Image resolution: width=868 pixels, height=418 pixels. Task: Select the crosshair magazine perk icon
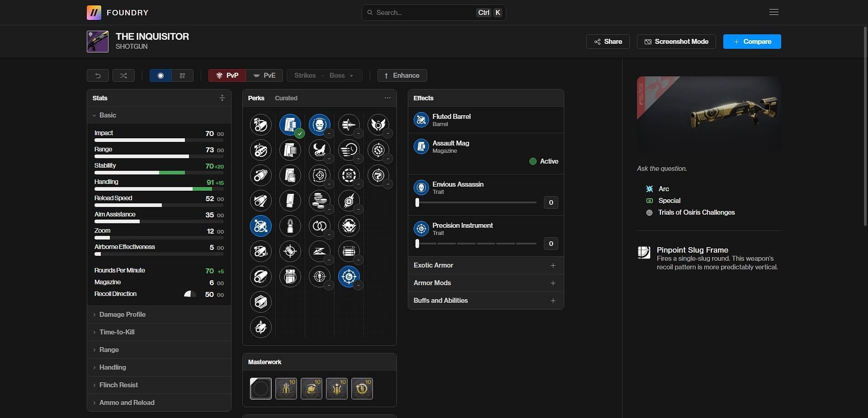coord(290,251)
